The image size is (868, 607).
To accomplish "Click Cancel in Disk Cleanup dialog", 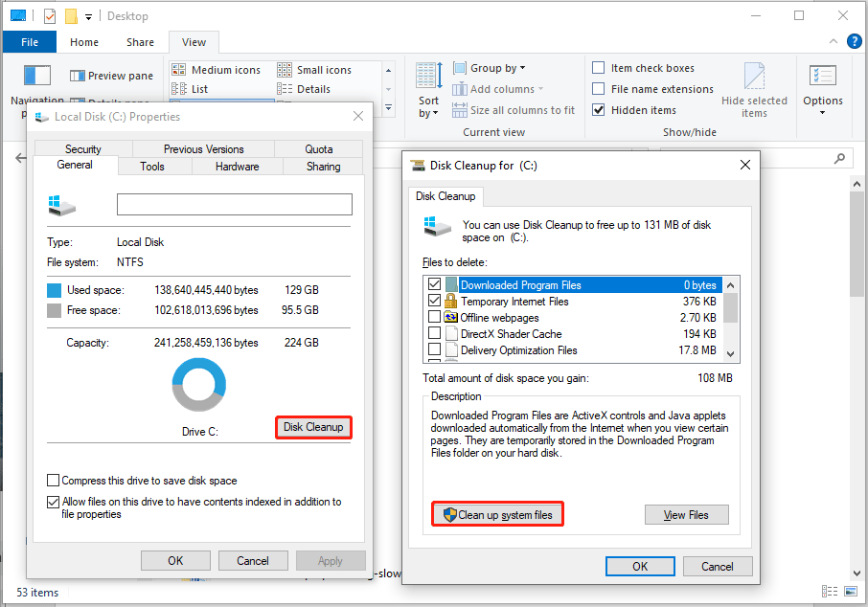I will pyautogui.click(x=718, y=566).
